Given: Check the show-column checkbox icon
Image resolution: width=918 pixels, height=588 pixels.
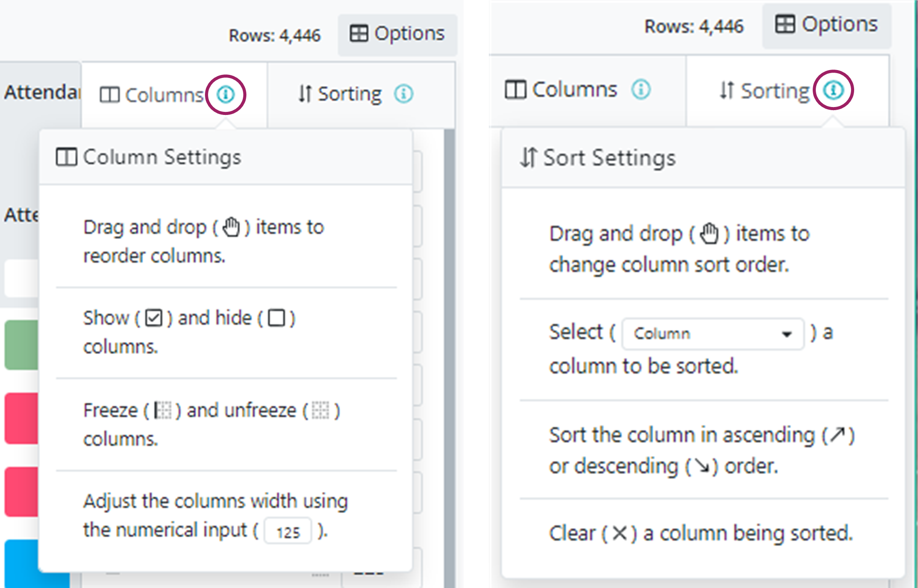Looking at the screenshot, I should click(154, 318).
